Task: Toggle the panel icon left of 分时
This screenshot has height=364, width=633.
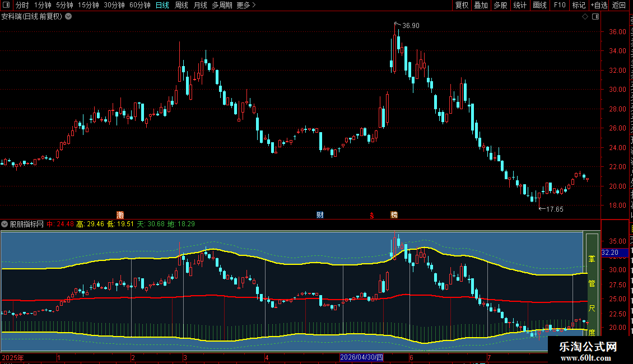Action: pyautogui.click(x=6, y=5)
